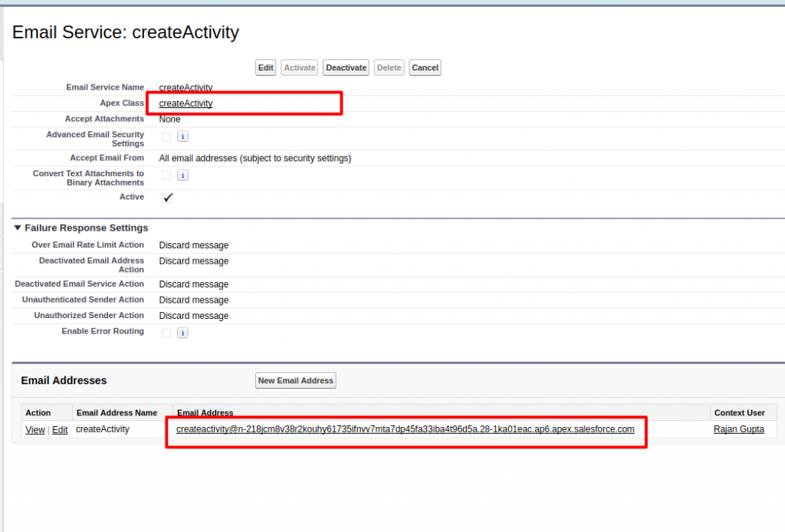Click the info icon beside Advanced Email Security Settings

pos(182,136)
